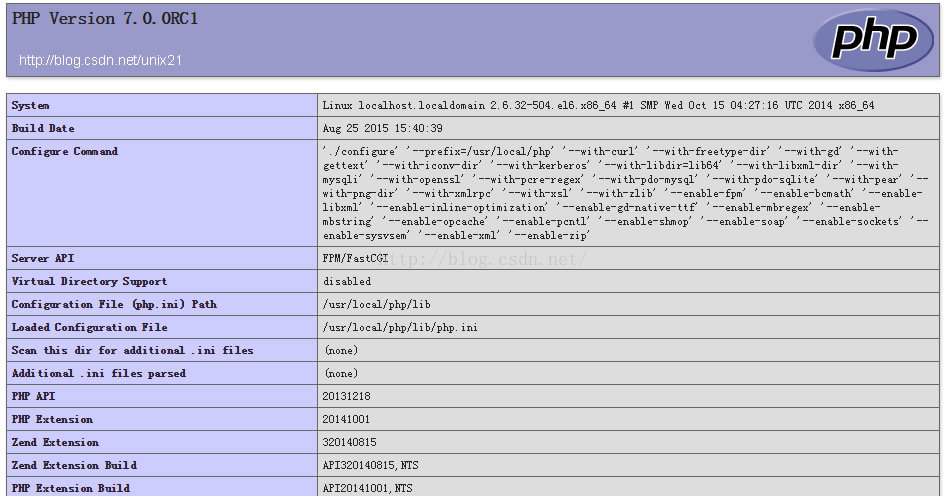Click the 'Aug 25 2015 15:40:39' value

pyautogui.click(x=382, y=128)
